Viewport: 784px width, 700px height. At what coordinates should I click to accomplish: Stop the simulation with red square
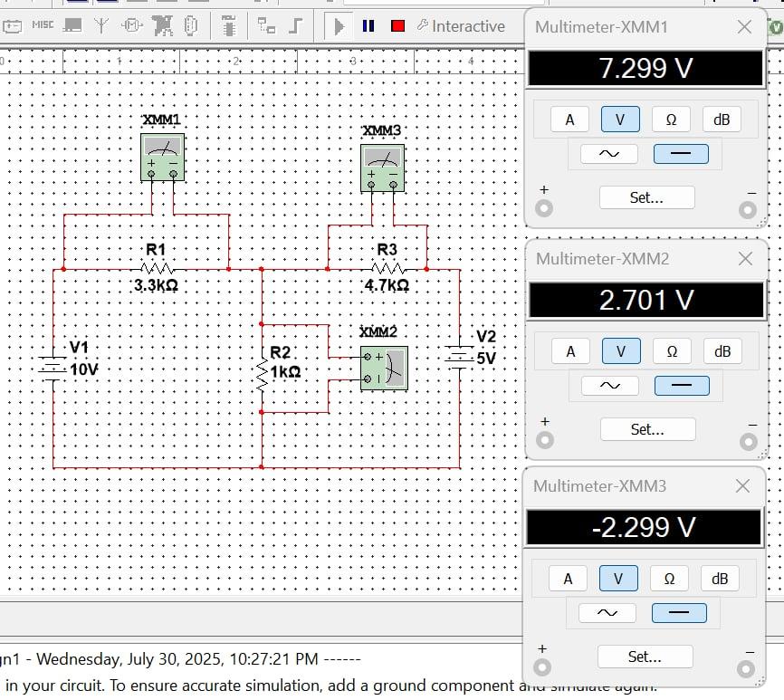397,26
